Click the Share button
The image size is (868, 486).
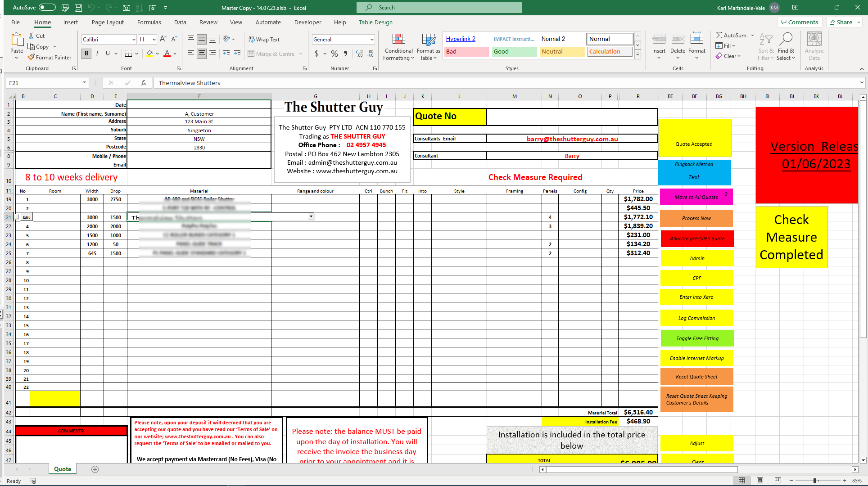844,22
